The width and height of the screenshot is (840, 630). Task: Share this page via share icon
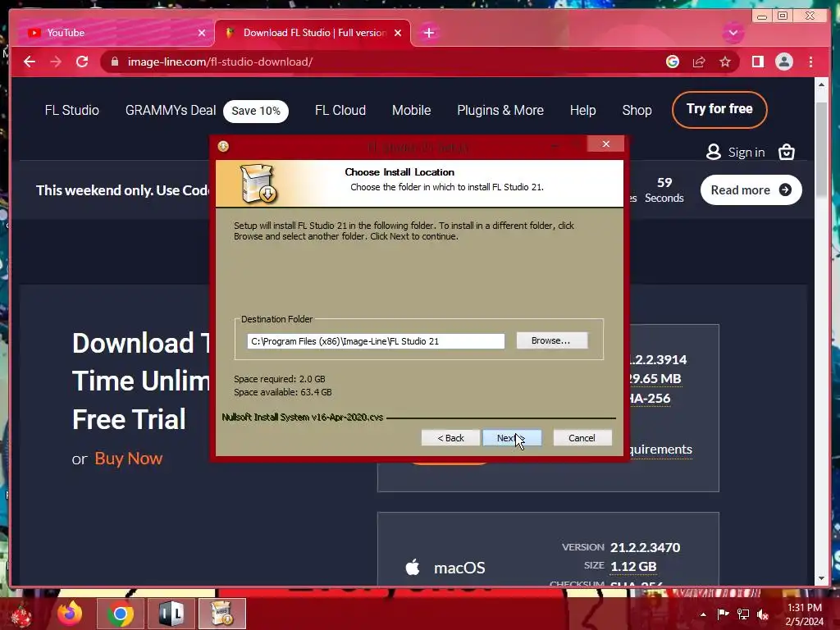pyautogui.click(x=699, y=62)
